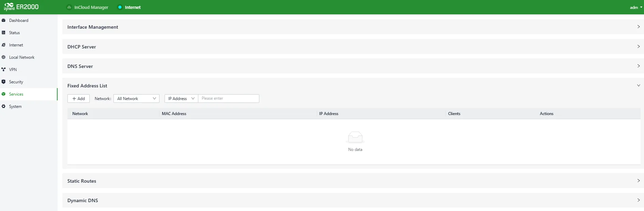The image size is (644, 211).
Task: Click the VPN sidebar icon
Action: [x=3, y=70]
